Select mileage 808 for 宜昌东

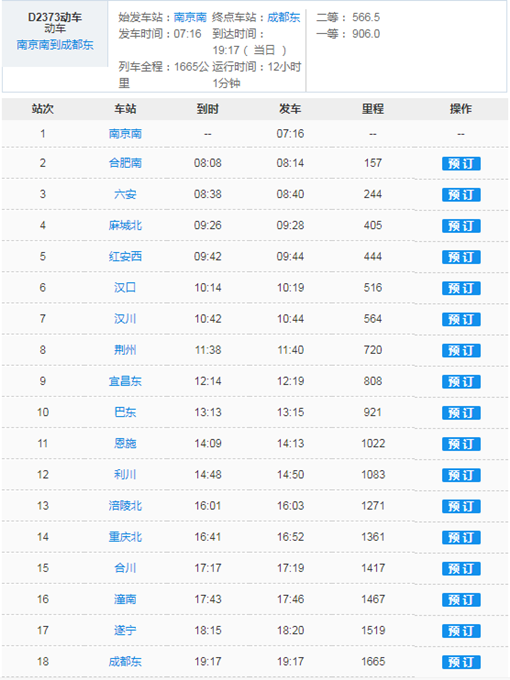(373, 381)
